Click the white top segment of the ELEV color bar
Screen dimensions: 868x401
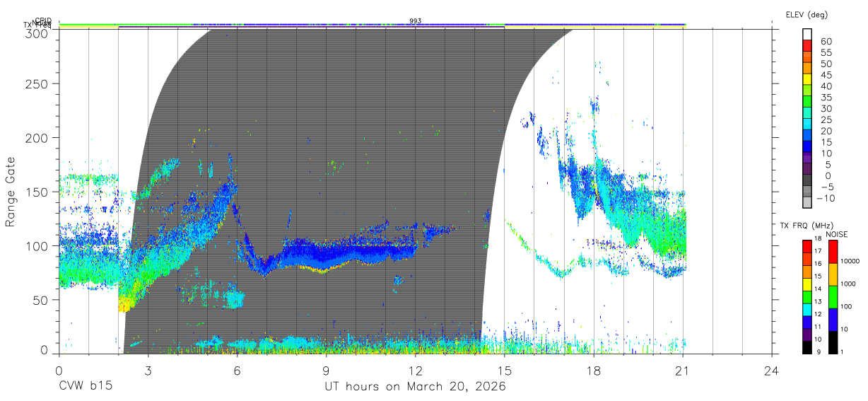[x=807, y=34]
